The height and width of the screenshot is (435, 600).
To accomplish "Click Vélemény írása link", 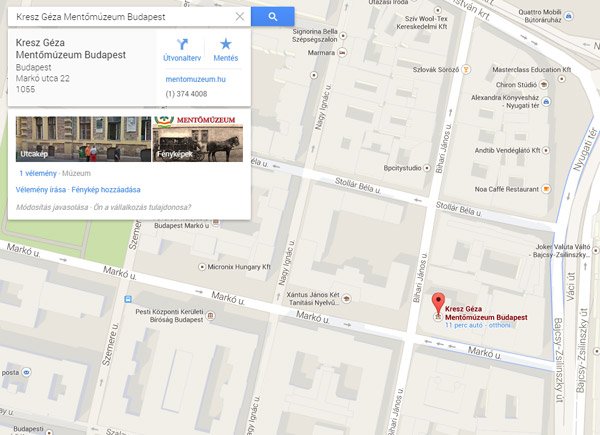I will 41,190.
